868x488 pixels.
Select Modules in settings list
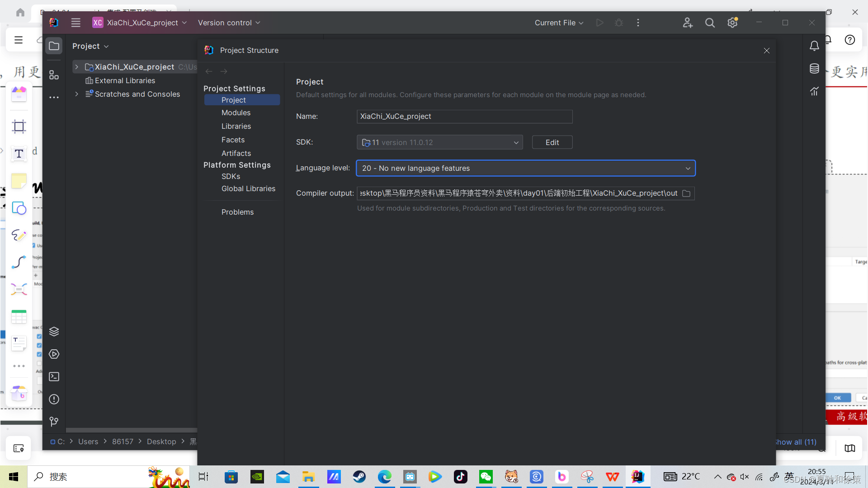click(x=236, y=113)
